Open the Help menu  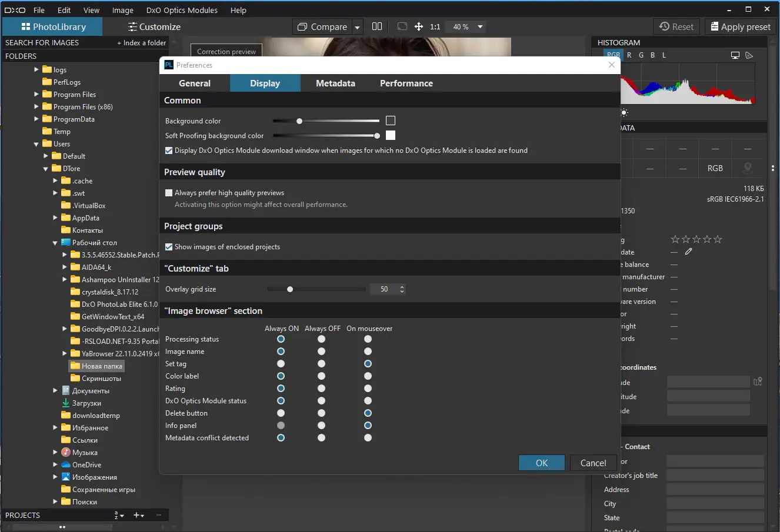pyautogui.click(x=238, y=10)
